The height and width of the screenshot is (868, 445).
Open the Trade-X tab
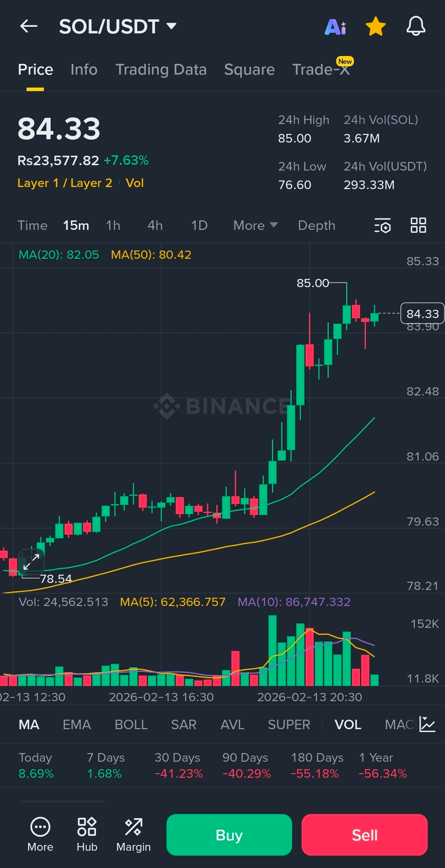321,70
